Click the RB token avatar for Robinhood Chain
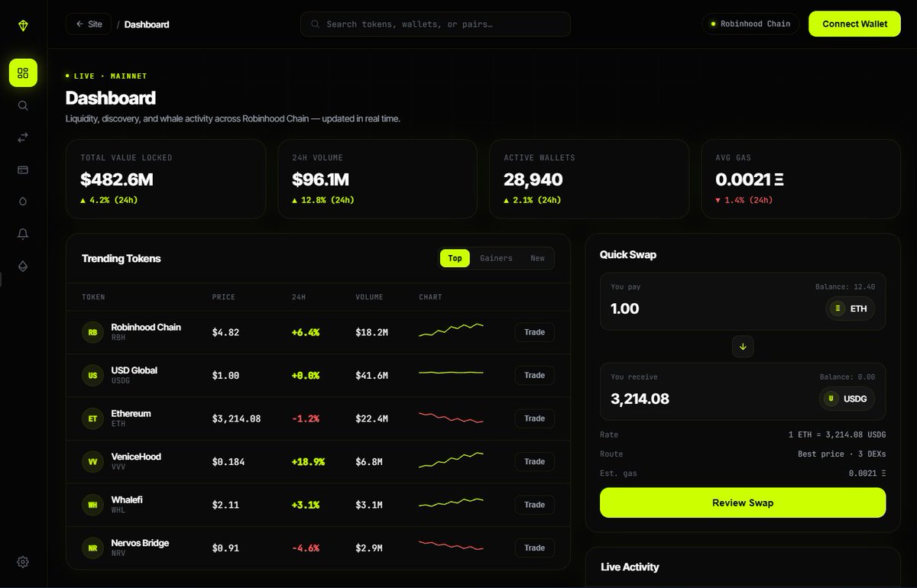 [92, 332]
